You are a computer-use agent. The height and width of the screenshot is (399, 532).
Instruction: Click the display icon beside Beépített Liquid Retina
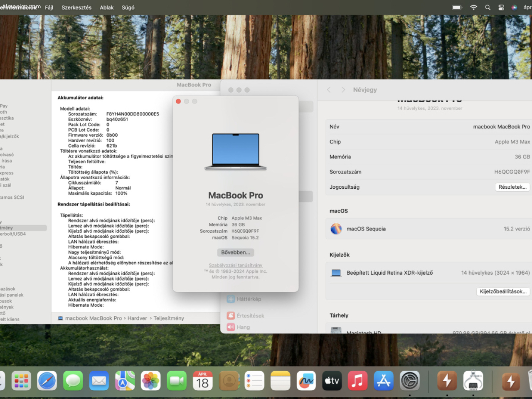click(336, 273)
